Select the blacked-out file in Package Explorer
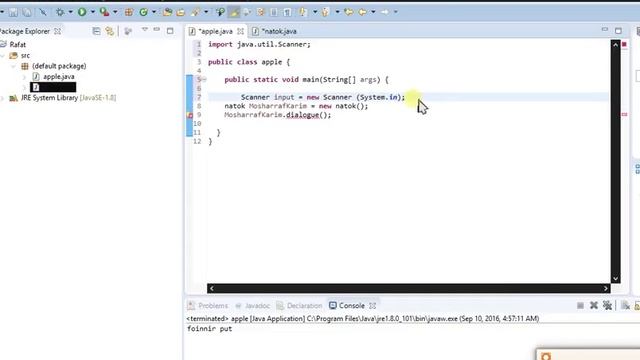Viewport: 640px width, 360px height. click(x=53, y=87)
